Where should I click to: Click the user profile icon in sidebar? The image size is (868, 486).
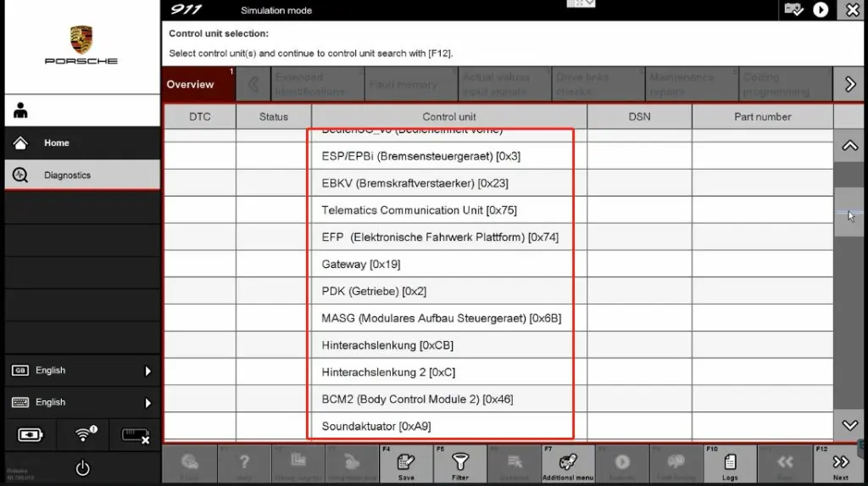coord(21,110)
